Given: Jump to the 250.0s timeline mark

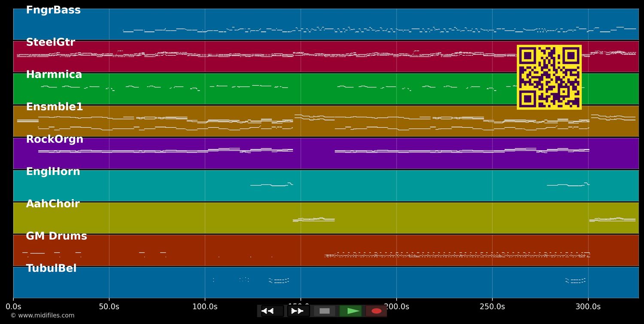Looking at the screenshot, I should [492, 306].
